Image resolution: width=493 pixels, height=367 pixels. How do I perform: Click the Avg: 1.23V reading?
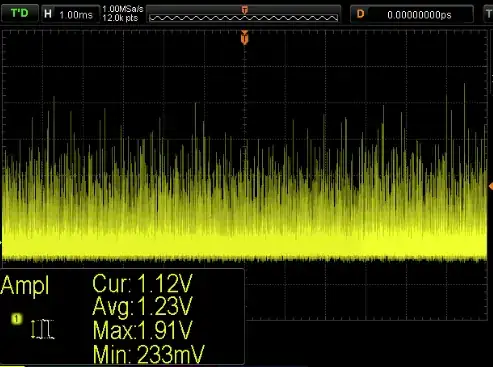[x=143, y=306]
